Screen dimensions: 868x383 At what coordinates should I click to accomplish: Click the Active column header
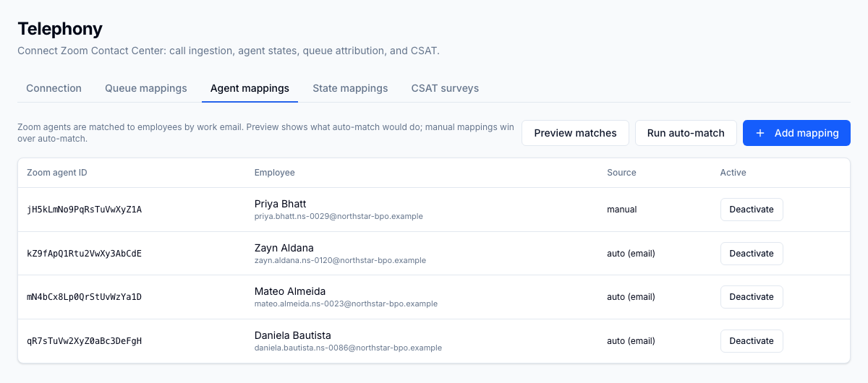(x=733, y=173)
